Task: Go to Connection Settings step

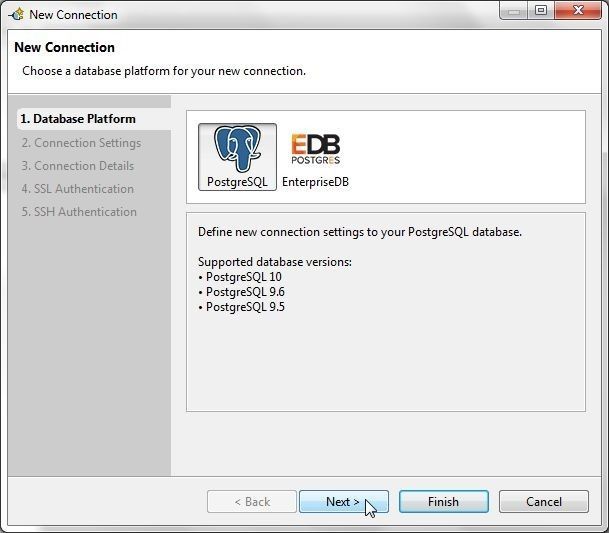Action: [x=81, y=143]
